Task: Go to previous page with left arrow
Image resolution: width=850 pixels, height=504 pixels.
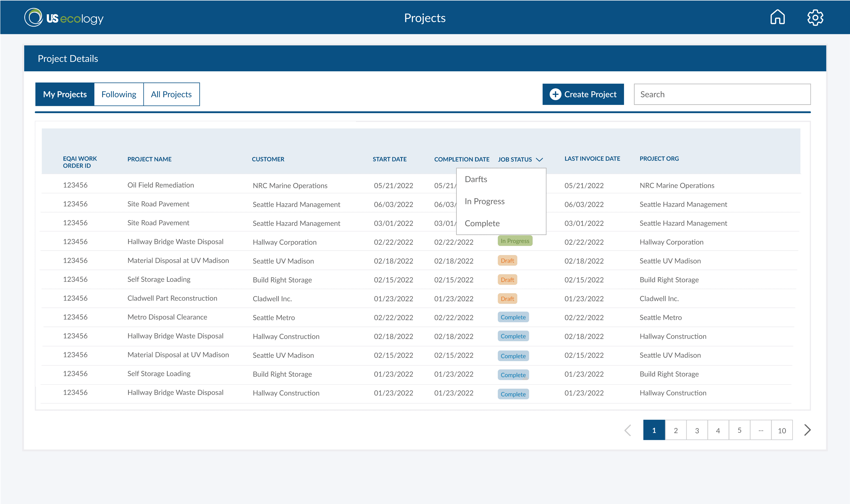Action: click(x=628, y=430)
